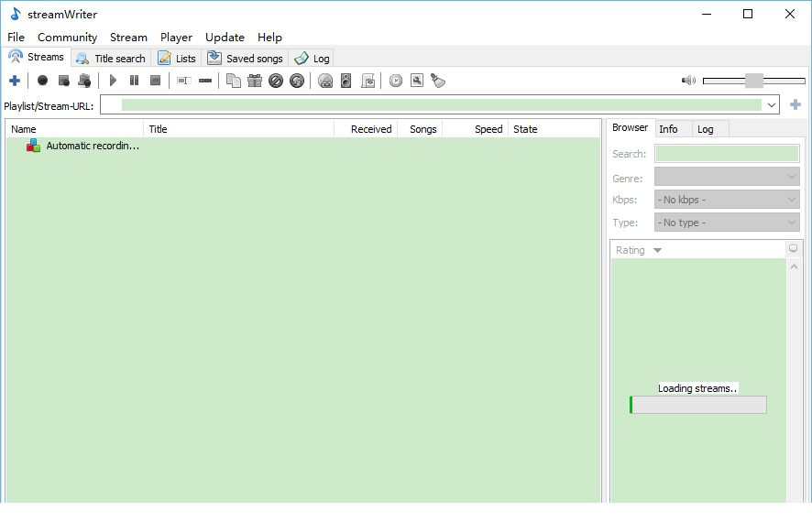
Task: Click the disc-dome toolbar icon before the speaker
Action: pyautogui.click(x=325, y=81)
